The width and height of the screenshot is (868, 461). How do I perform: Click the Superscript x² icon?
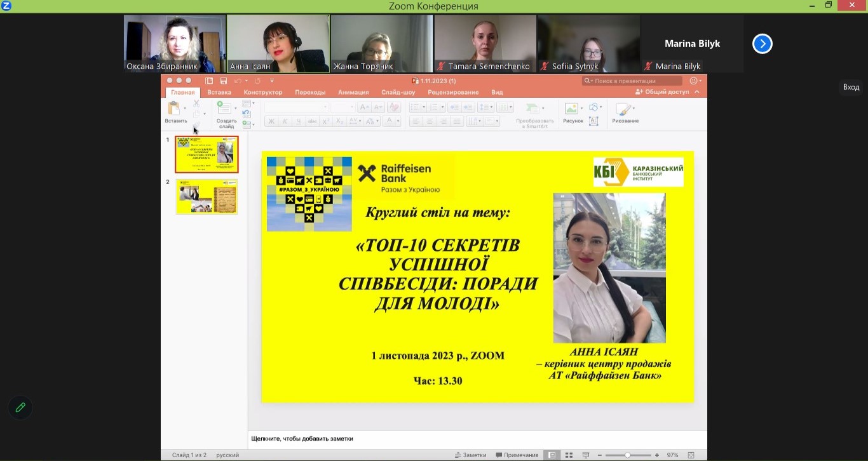pos(325,121)
